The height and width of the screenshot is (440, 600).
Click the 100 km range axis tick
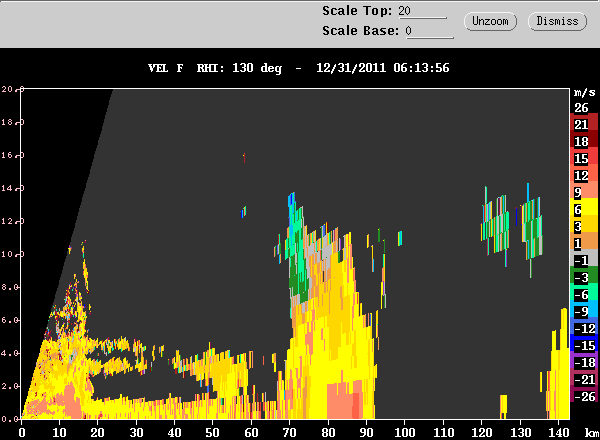(x=405, y=432)
